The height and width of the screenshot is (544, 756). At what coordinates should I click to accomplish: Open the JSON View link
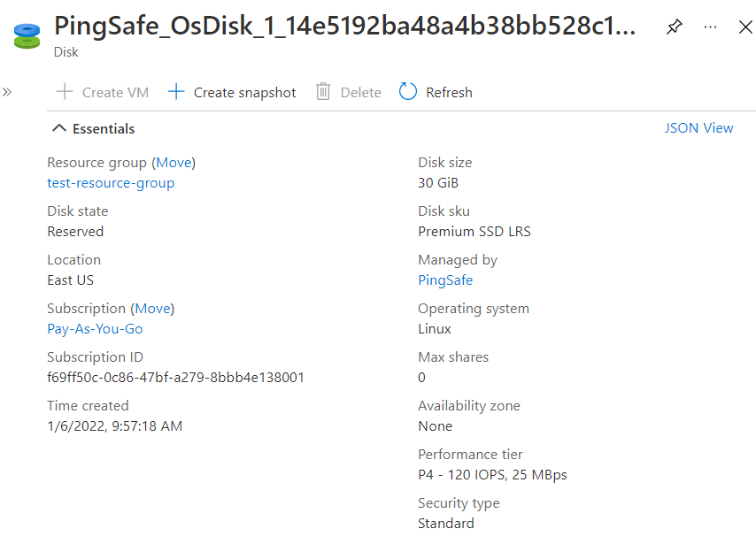point(698,128)
